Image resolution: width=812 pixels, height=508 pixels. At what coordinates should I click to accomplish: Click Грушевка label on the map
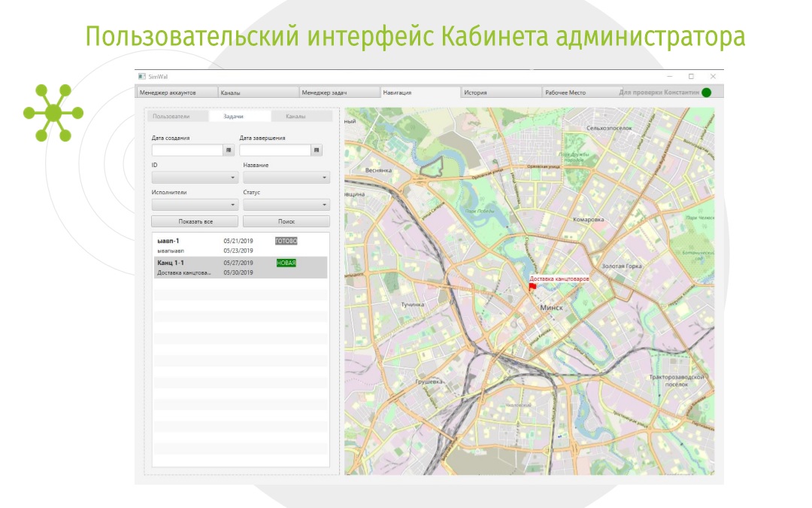pos(429,382)
